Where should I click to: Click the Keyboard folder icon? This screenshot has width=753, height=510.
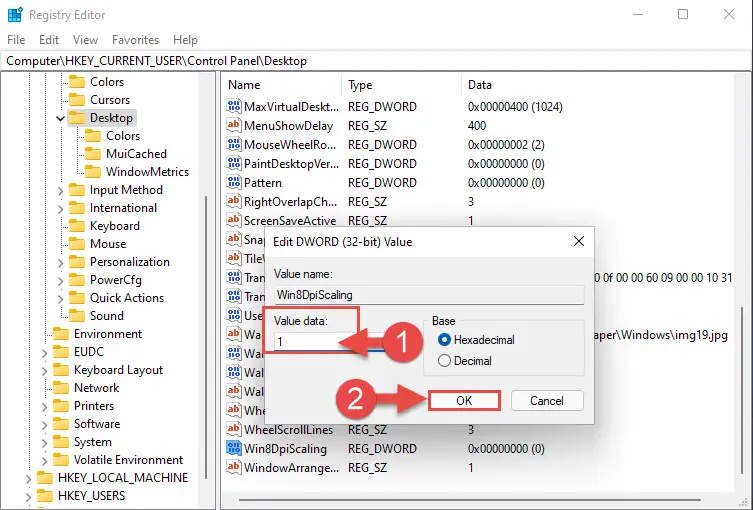pos(77,226)
